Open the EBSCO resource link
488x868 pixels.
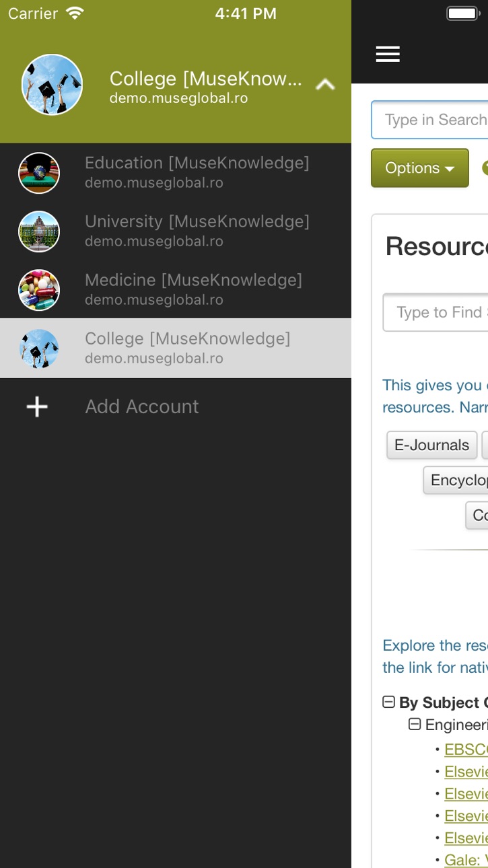click(x=466, y=750)
